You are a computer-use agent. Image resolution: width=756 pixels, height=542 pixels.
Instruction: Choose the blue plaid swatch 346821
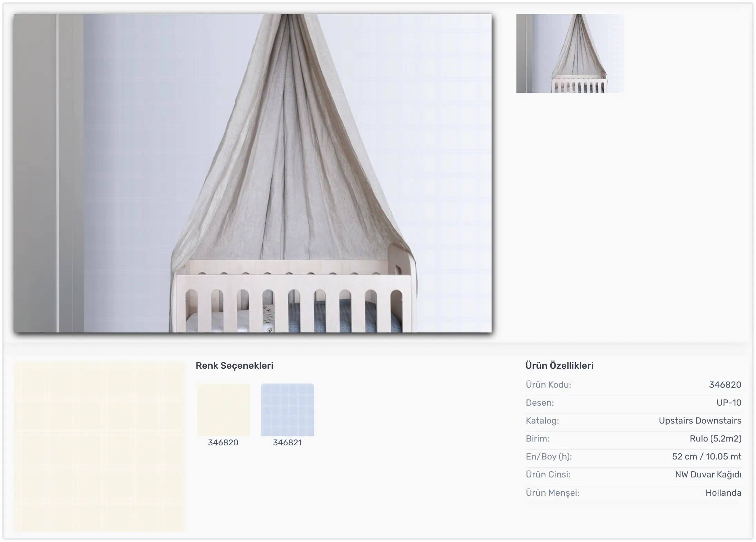pos(287,410)
